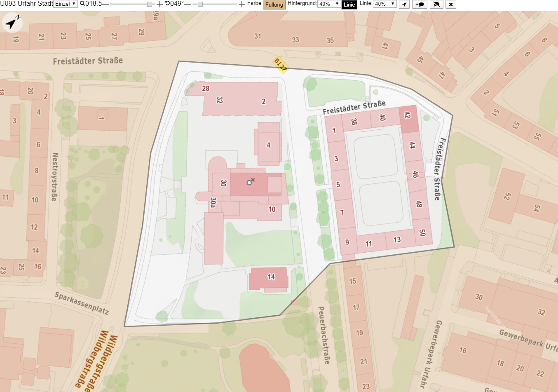Viewport: 558px width, 392px height.
Task: Click the rotation slider handle
Action: 200,4
